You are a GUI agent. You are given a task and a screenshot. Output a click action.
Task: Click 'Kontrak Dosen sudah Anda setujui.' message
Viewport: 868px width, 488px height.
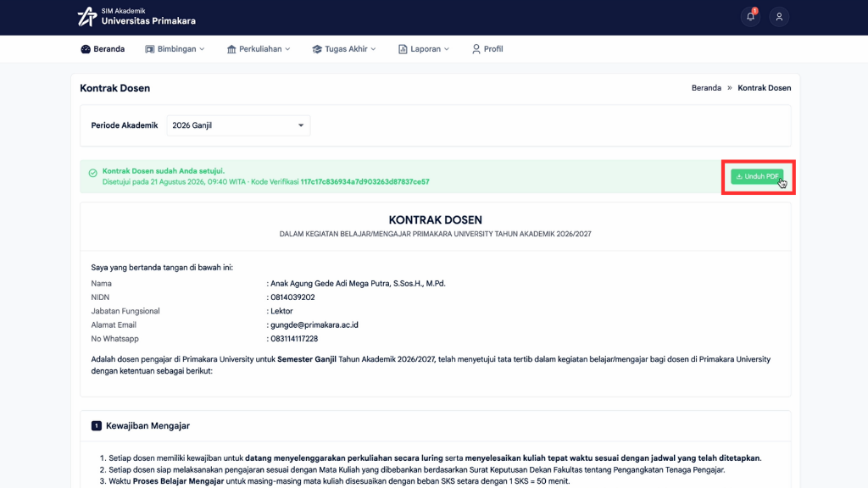point(164,171)
